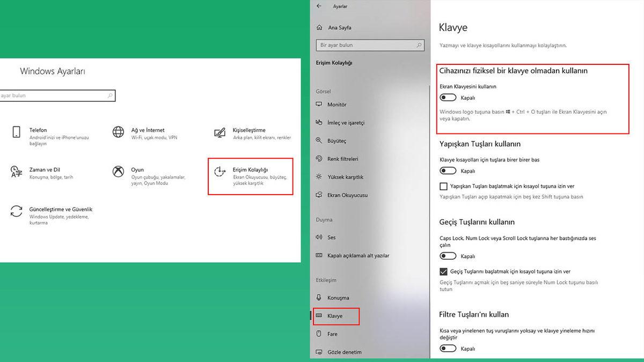
Task: Select the Fare mouse icon
Action: coord(318,334)
